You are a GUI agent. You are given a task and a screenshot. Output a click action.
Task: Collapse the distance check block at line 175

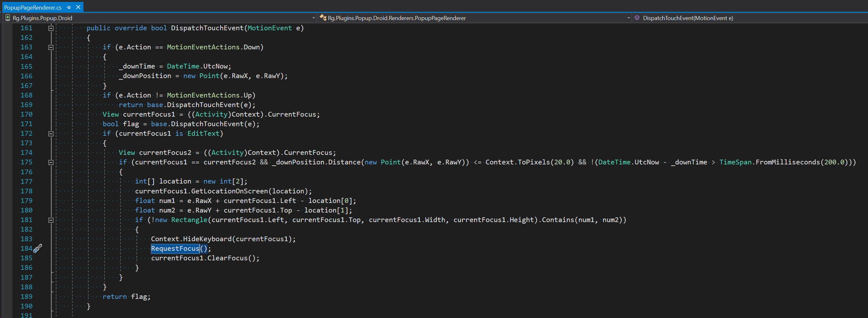(x=51, y=162)
